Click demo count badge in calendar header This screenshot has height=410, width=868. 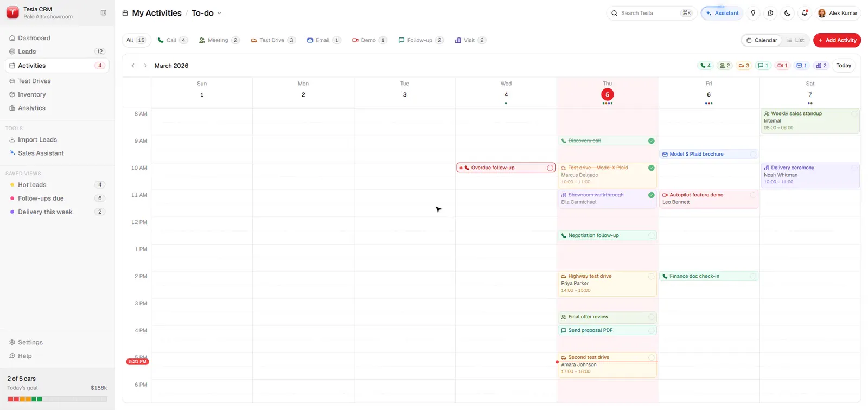coord(782,66)
